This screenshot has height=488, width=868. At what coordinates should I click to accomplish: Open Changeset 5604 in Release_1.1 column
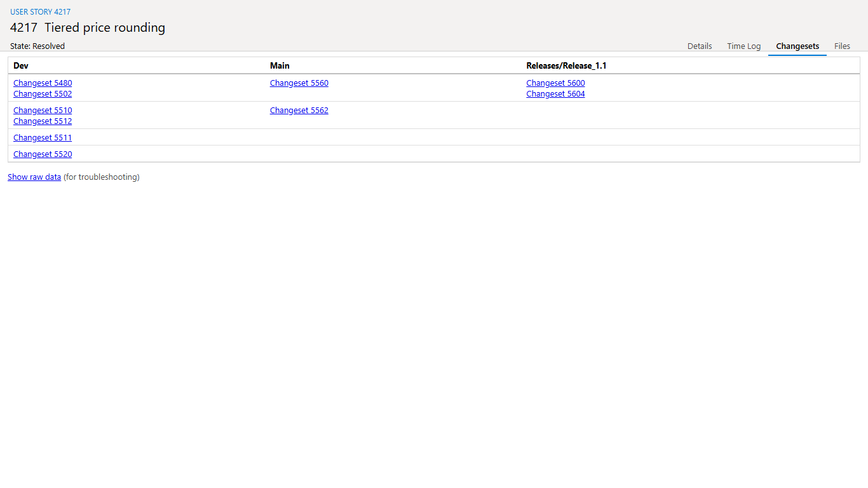pyautogui.click(x=556, y=94)
